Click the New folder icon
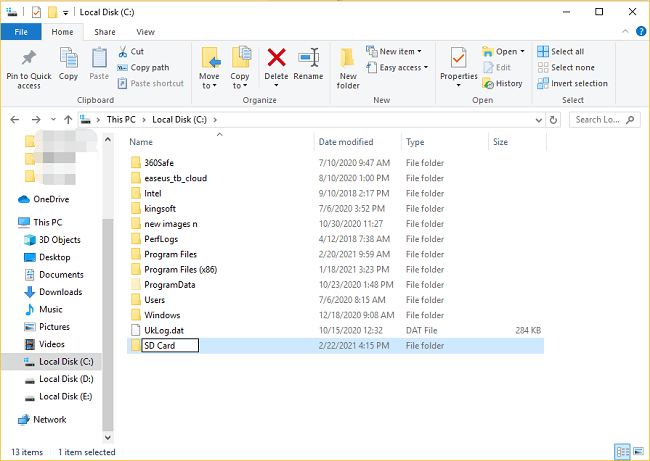This screenshot has width=650, height=461. [347, 58]
